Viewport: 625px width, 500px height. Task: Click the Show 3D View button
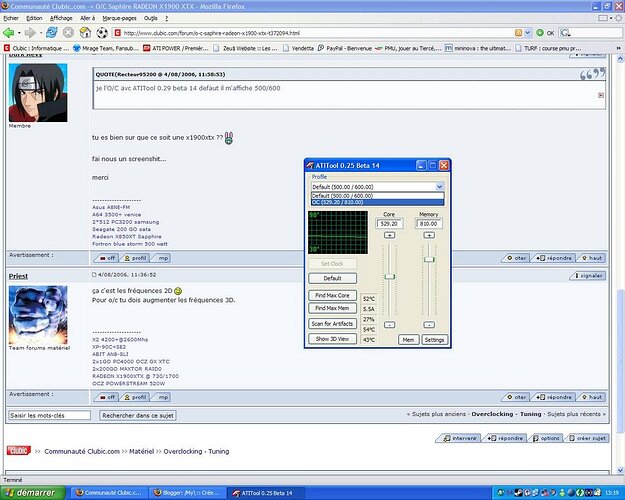point(332,339)
